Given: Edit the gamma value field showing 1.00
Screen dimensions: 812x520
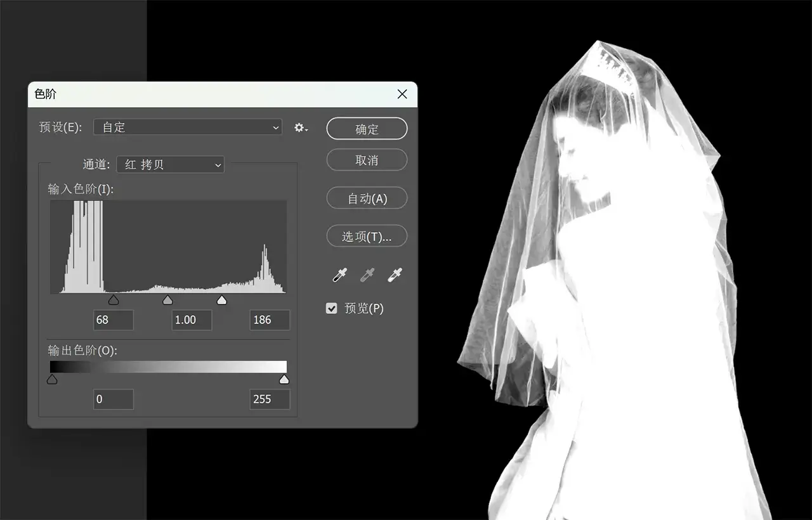Looking at the screenshot, I should 191,320.
